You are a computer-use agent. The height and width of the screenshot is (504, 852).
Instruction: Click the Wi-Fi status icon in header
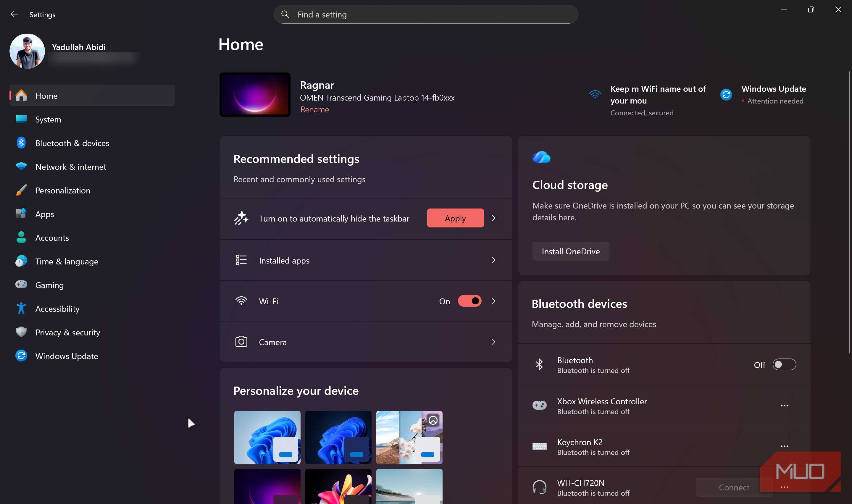[595, 94]
